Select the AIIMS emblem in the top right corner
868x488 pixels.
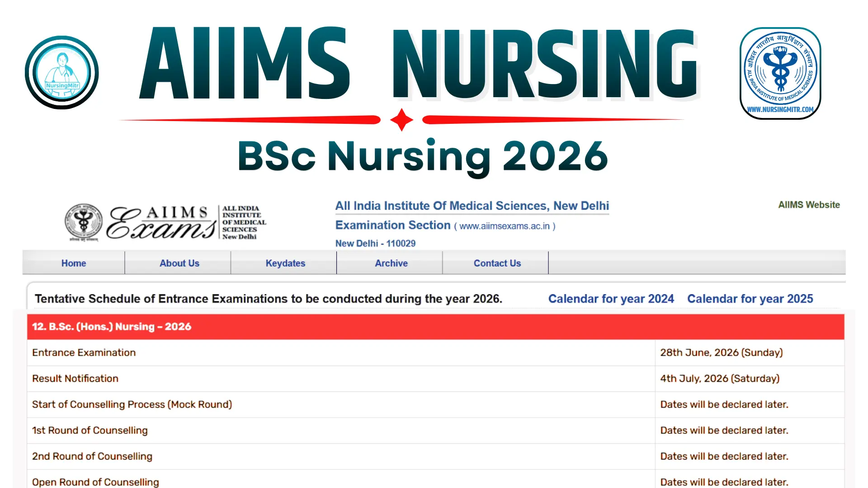click(x=779, y=72)
